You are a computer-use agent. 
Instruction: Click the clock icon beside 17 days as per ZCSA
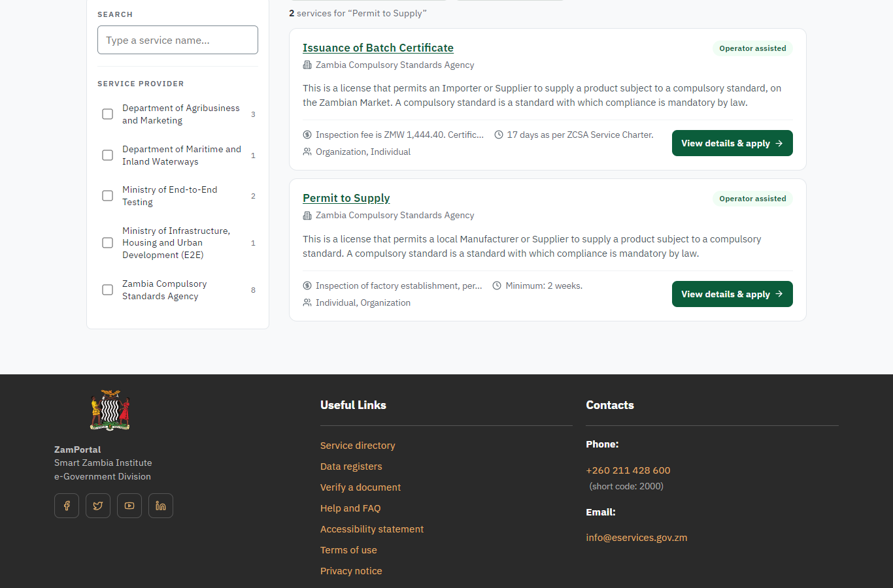[499, 135]
